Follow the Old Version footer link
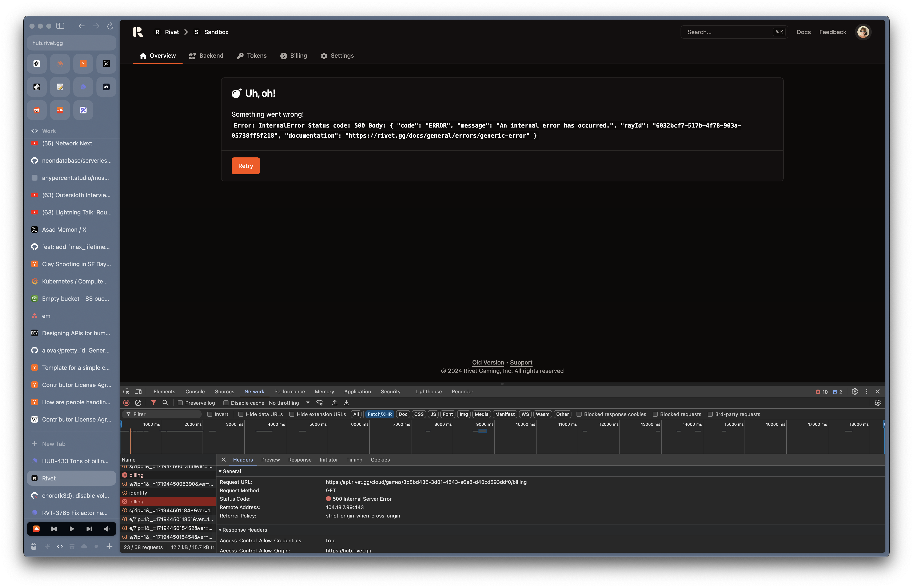913x588 pixels. tap(488, 363)
